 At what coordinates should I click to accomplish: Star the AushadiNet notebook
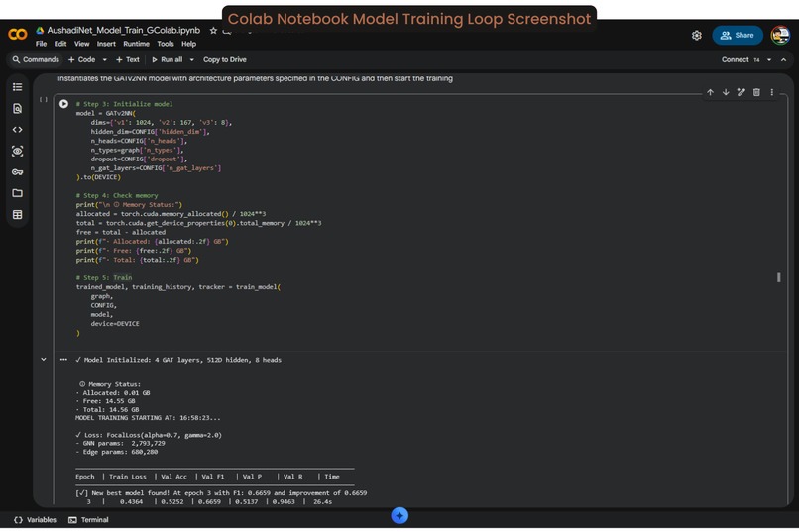pyautogui.click(x=213, y=31)
